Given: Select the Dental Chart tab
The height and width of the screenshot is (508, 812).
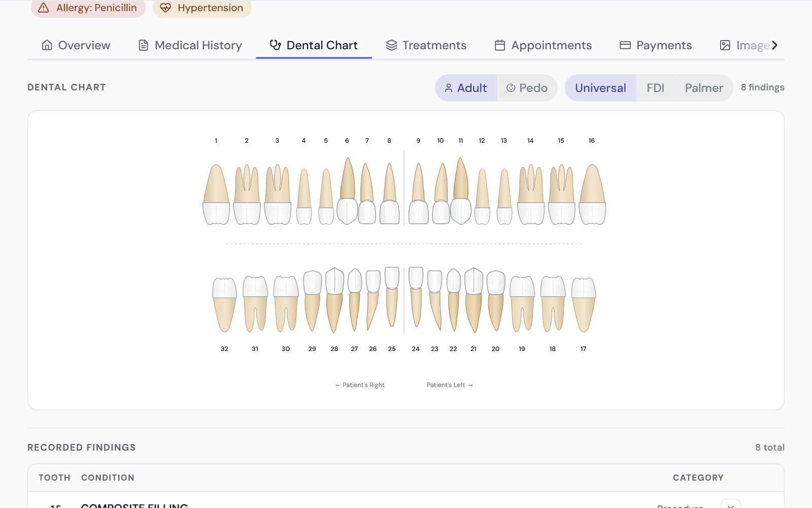Looking at the screenshot, I should coord(314,45).
